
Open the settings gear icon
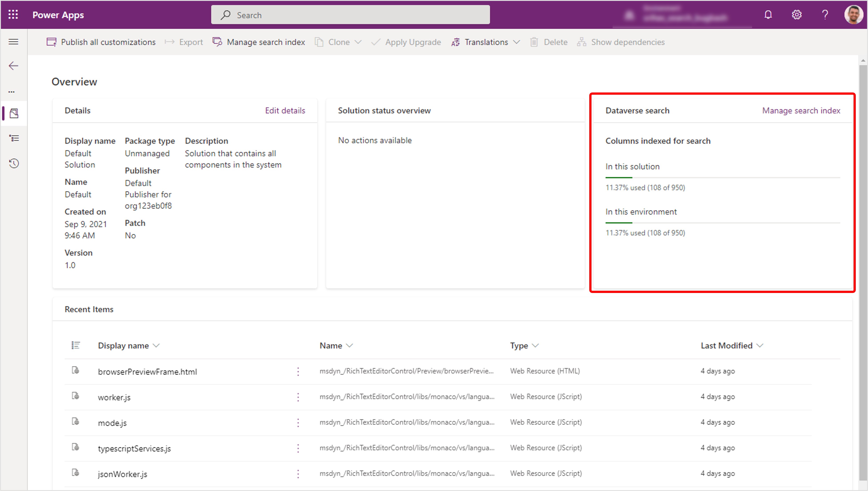796,14
